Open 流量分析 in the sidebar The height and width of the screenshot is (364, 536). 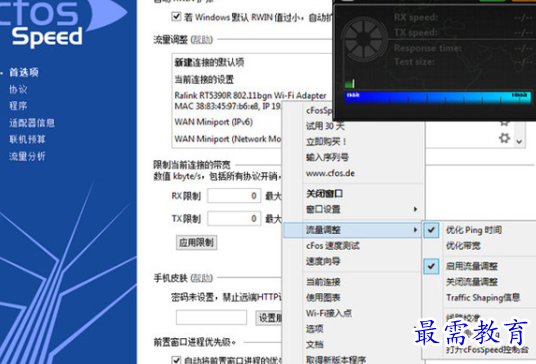(27, 157)
